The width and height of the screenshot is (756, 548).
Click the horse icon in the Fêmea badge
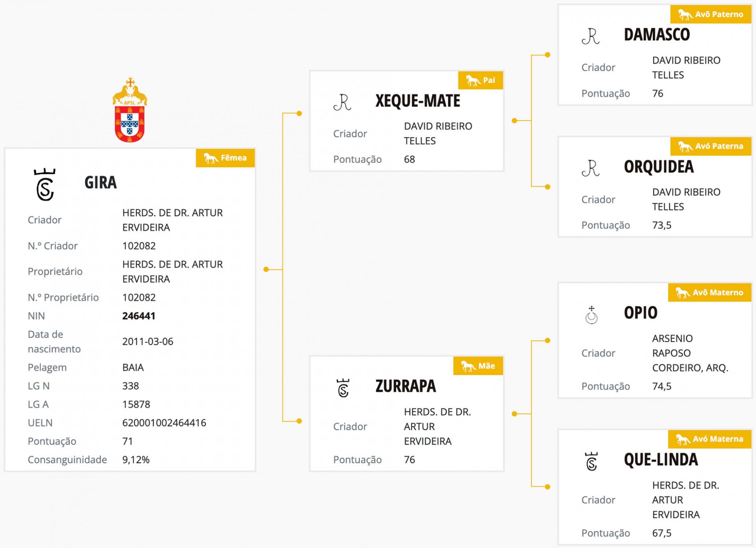click(211, 158)
